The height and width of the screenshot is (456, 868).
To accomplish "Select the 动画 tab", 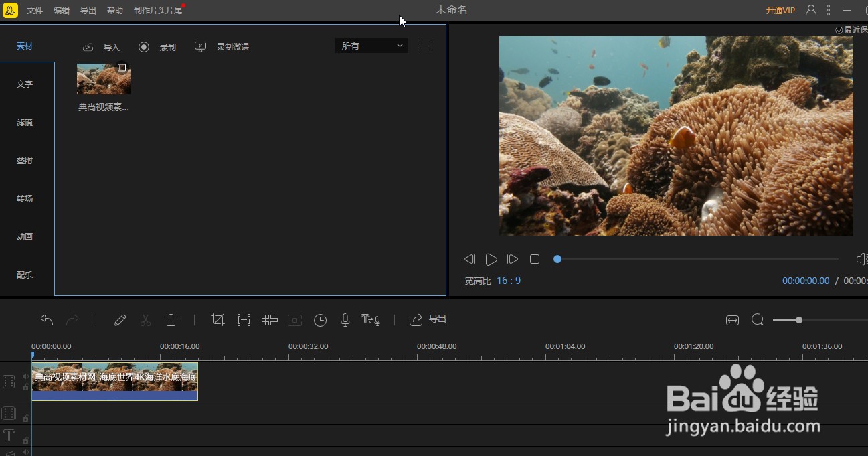I will click(x=25, y=237).
